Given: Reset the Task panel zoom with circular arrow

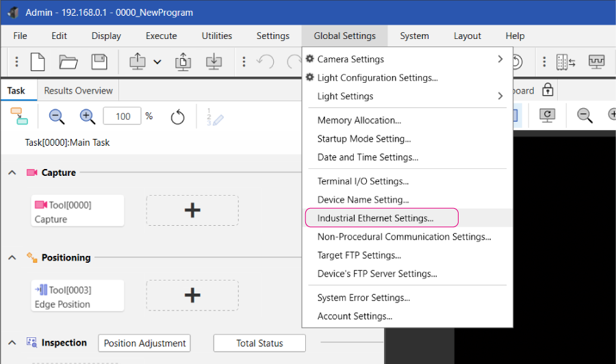Looking at the screenshot, I should [x=177, y=117].
